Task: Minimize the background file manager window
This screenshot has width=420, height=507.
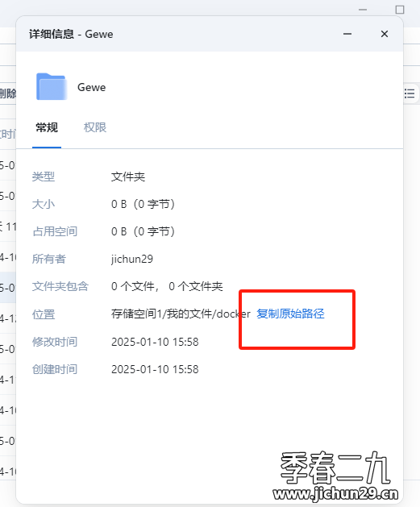Action: [363, 10]
